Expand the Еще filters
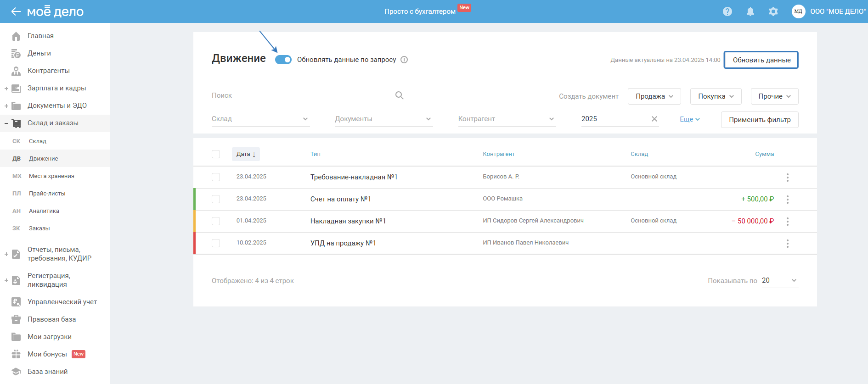The width and height of the screenshot is (868, 384). (690, 119)
